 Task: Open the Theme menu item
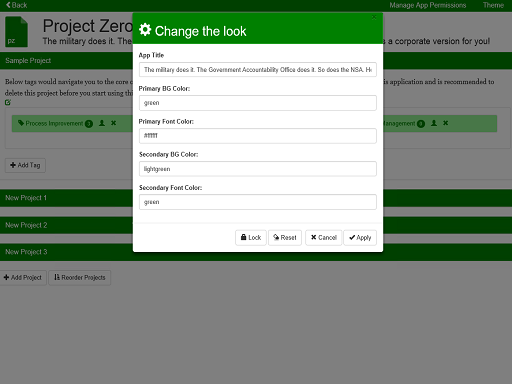click(x=493, y=5)
